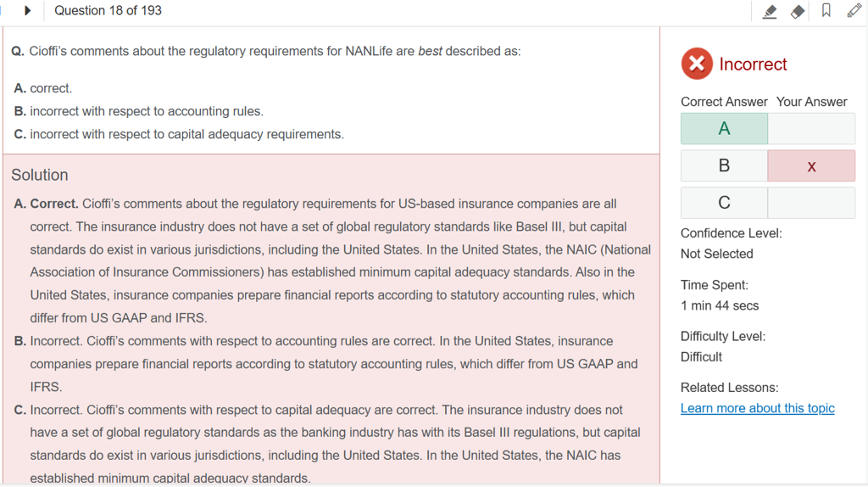
Task: Open the "Learn more about this topic" link
Action: click(x=757, y=408)
